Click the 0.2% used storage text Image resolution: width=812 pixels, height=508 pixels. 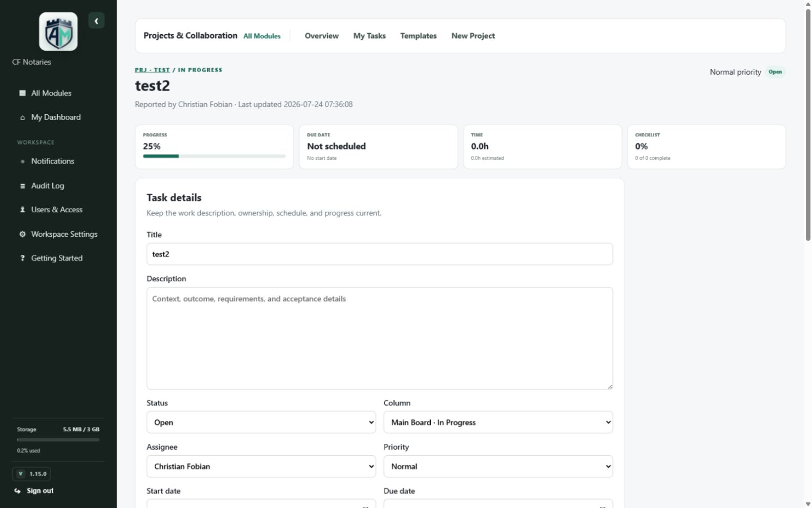pyautogui.click(x=28, y=451)
